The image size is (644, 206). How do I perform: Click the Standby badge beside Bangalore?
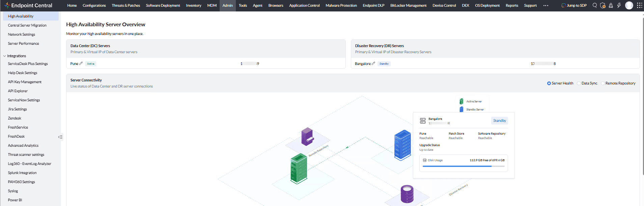click(384, 64)
